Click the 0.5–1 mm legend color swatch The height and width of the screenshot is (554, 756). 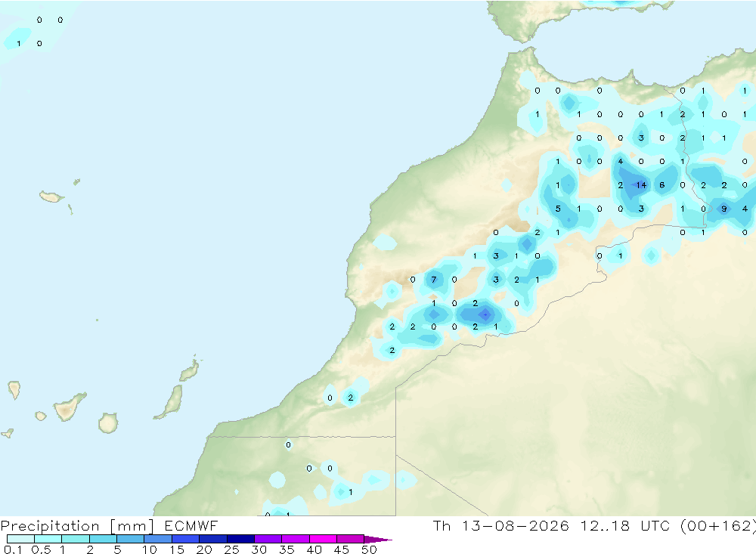[x=48, y=539]
